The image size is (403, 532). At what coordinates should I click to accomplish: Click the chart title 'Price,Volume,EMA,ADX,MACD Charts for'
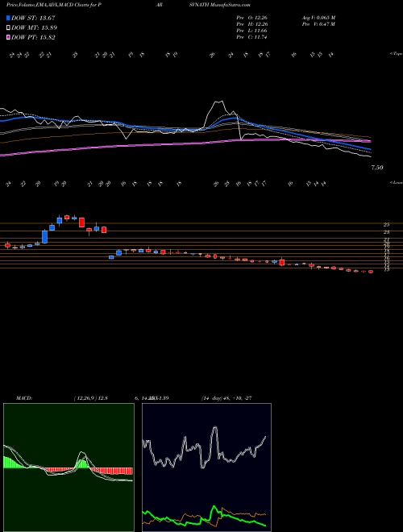click(x=52, y=6)
